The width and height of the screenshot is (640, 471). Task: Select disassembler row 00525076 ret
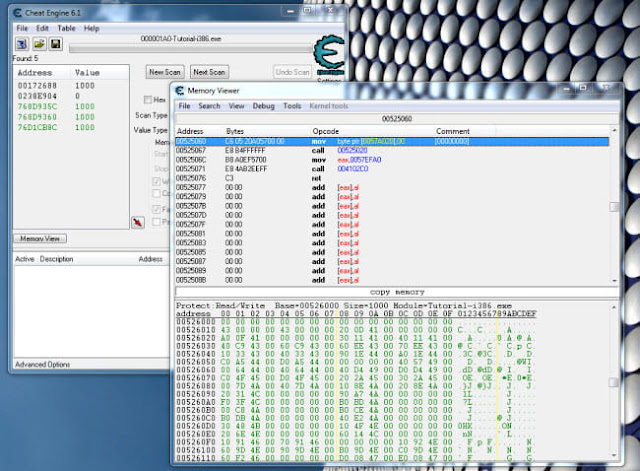pos(392,178)
